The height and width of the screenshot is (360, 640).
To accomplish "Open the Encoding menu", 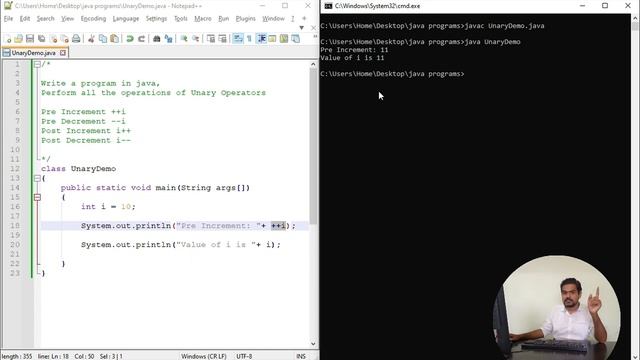I will point(93,19).
